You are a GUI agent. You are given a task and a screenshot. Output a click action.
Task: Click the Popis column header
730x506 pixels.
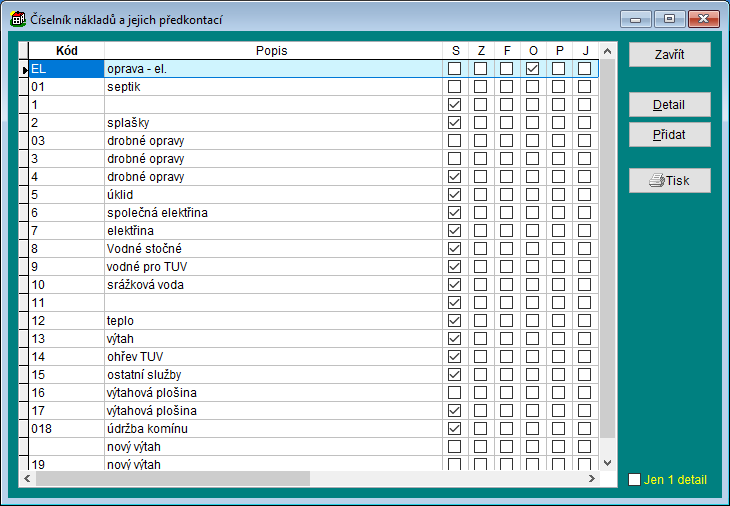tap(273, 50)
